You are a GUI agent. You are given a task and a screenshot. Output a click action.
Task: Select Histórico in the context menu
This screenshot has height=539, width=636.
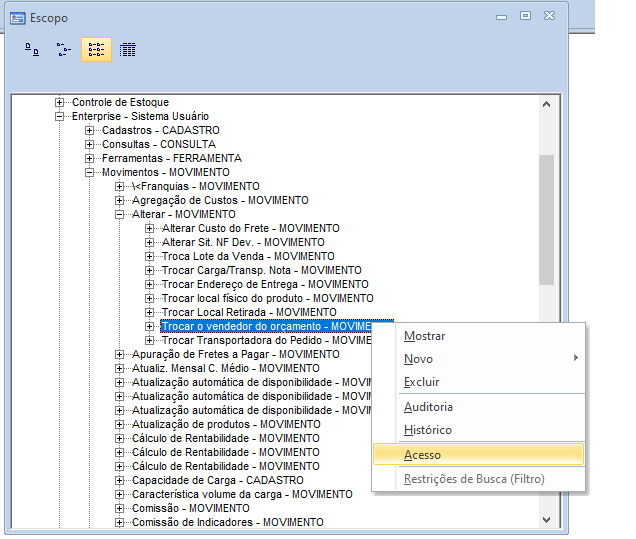(x=427, y=430)
